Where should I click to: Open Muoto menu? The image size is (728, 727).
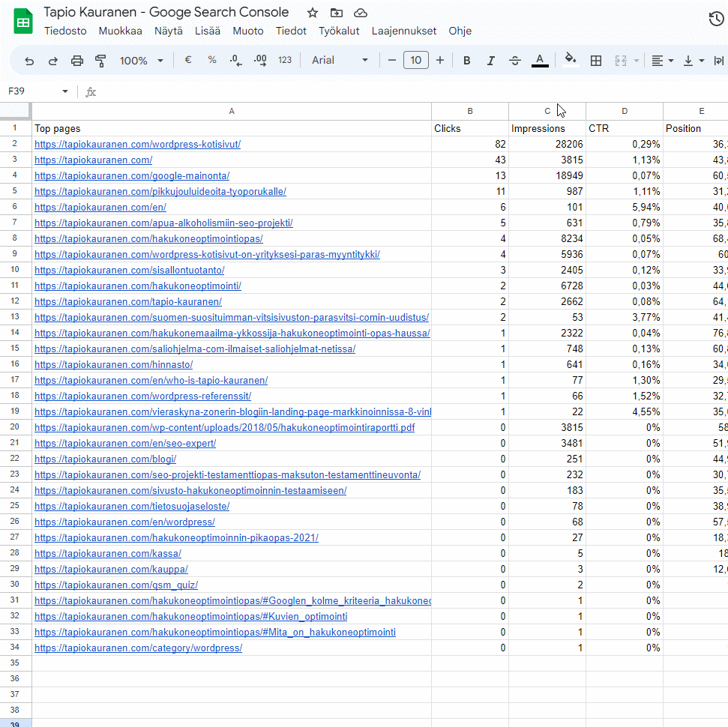click(x=248, y=31)
